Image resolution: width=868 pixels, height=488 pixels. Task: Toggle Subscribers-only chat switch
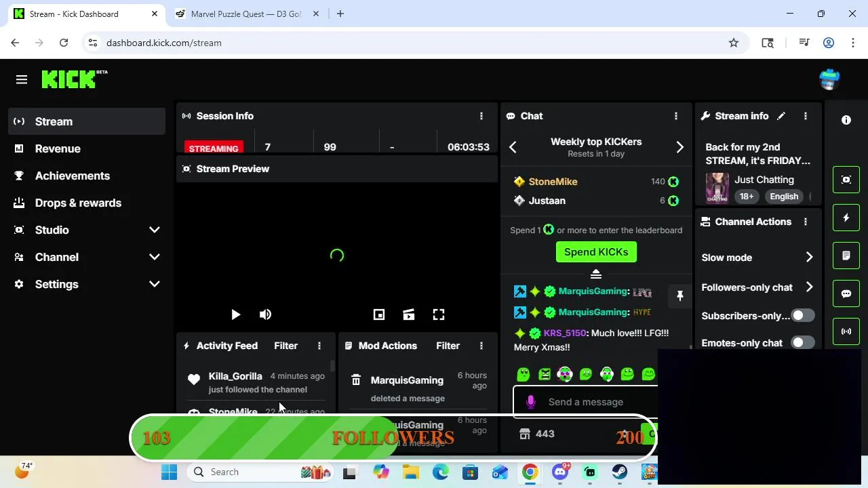click(803, 316)
